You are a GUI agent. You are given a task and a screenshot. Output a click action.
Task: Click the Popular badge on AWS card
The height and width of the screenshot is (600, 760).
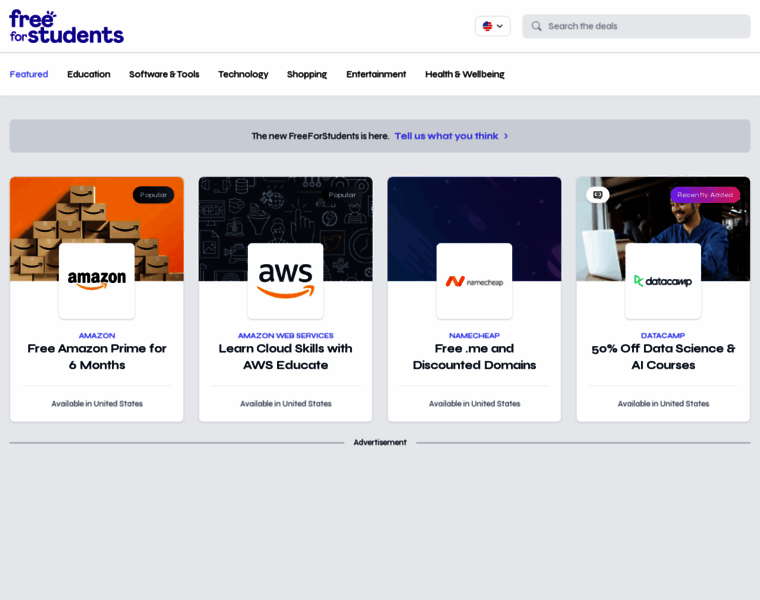coord(342,195)
